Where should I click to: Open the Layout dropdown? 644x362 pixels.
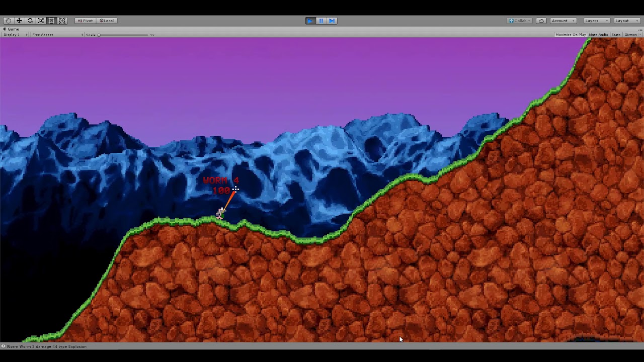click(x=626, y=21)
